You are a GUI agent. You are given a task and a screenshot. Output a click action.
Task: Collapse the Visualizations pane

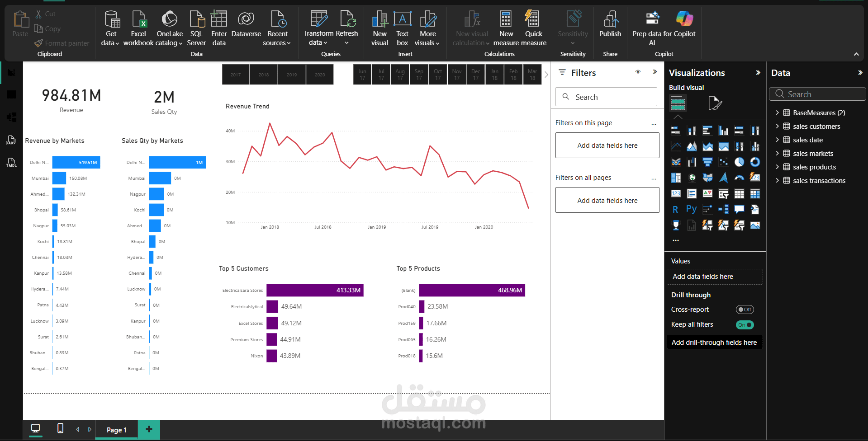click(758, 73)
